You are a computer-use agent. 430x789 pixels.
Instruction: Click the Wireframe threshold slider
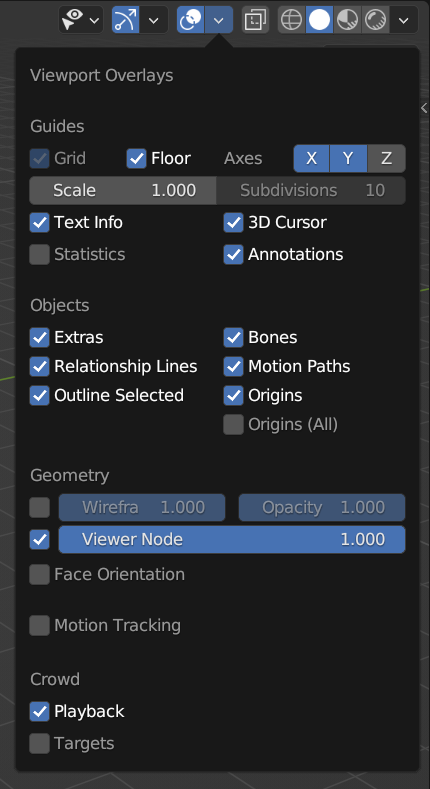point(142,508)
